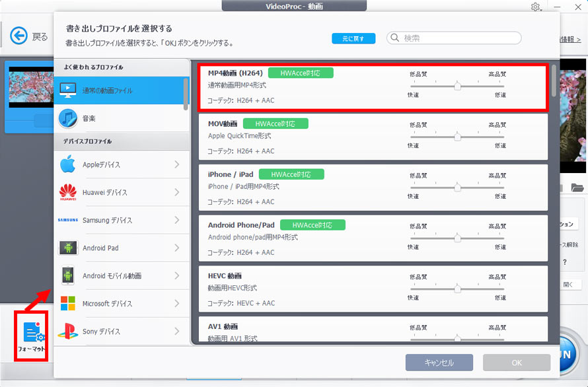Adjust quality slider for iPhone / iPad
The height and width of the screenshot is (387, 588).
point(457,188)
